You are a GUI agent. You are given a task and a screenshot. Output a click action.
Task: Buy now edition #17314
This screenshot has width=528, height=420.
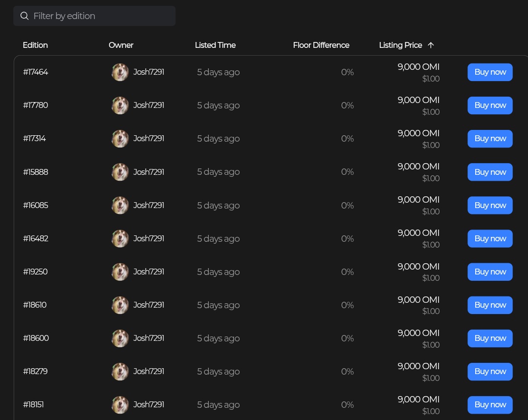coord(490,139)
